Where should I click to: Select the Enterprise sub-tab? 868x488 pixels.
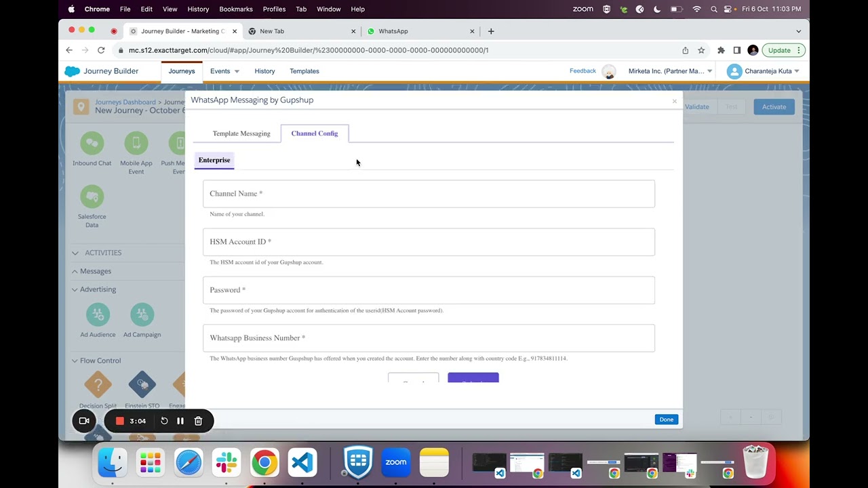click(x=214, y=160)
